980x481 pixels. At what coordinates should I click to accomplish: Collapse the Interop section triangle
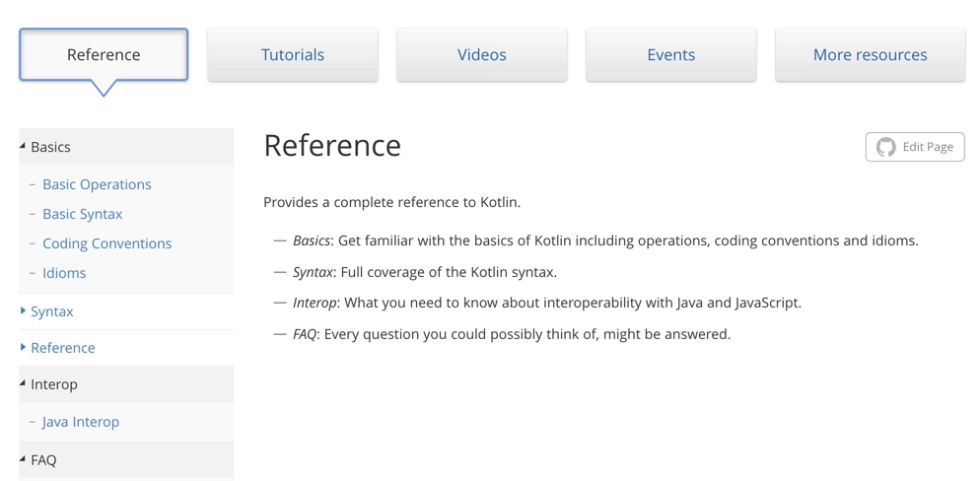[x=23, y=383]
